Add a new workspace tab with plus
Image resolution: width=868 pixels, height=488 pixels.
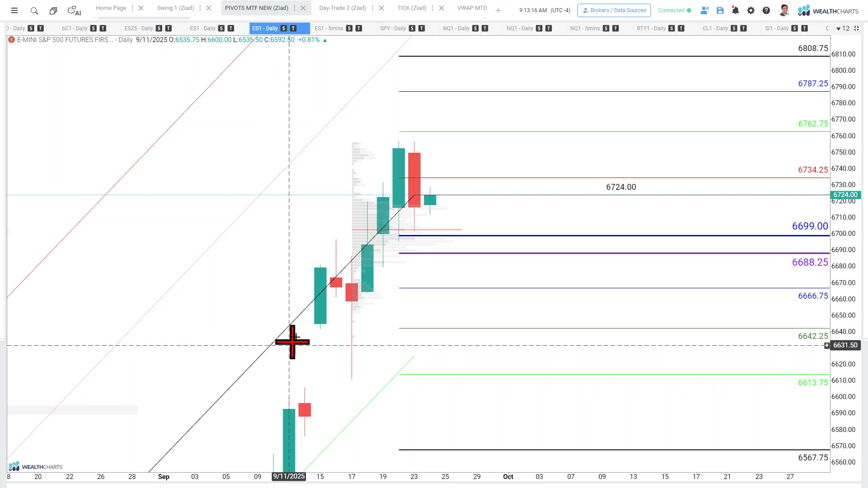[498, 10]
